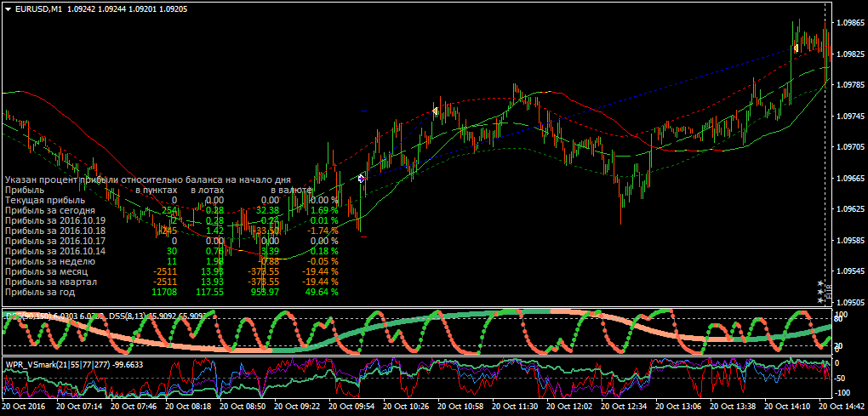The image size is (868, 416).
Task: Click the 1.09545 price axis label
Action: point(850,271)
